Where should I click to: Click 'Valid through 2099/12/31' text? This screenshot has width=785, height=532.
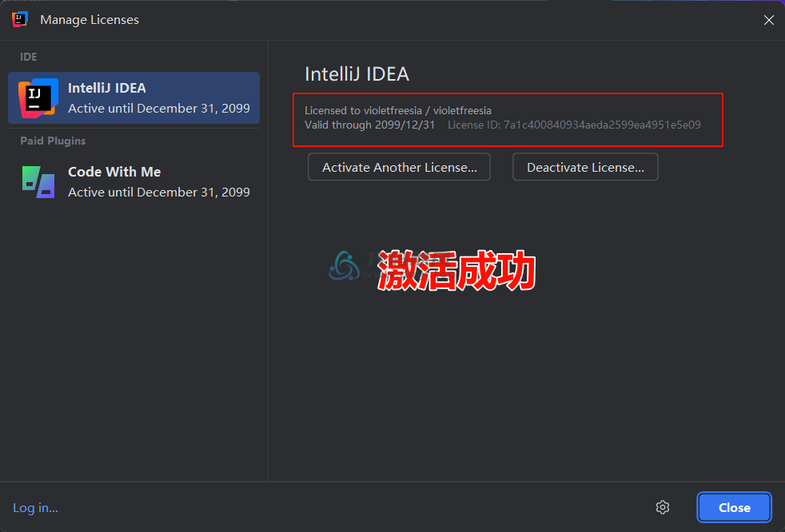[x=370, y=125]
